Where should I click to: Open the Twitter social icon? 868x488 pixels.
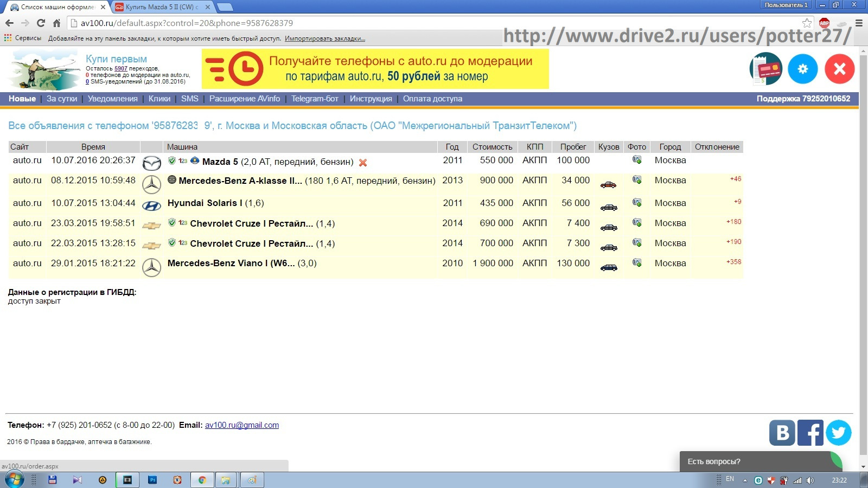click(839, 433)
